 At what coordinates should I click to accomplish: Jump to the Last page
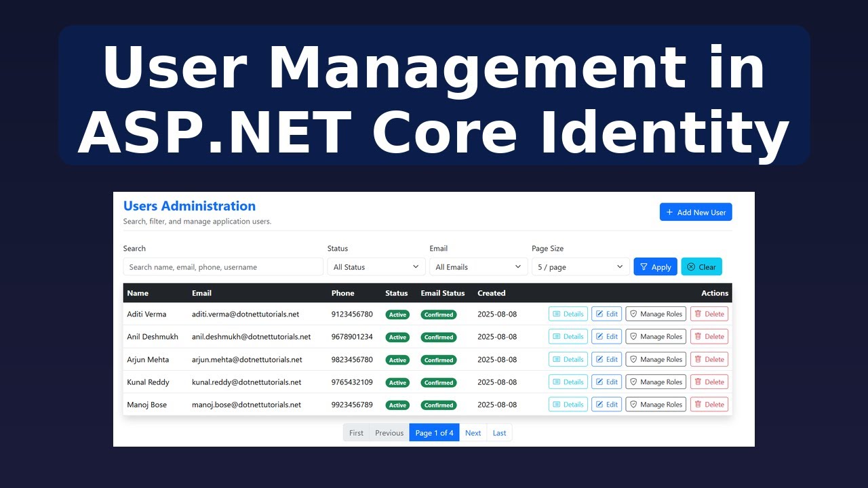click(x=499, y=432)
